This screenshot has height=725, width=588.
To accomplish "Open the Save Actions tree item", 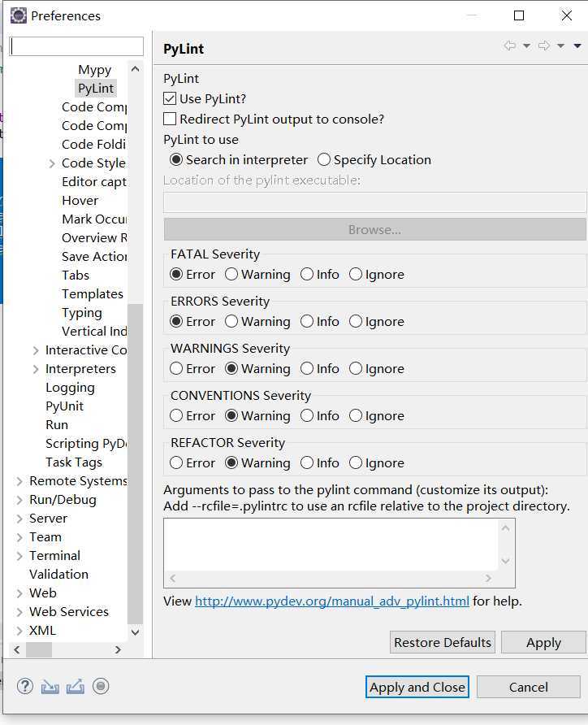I will (94, 257).
